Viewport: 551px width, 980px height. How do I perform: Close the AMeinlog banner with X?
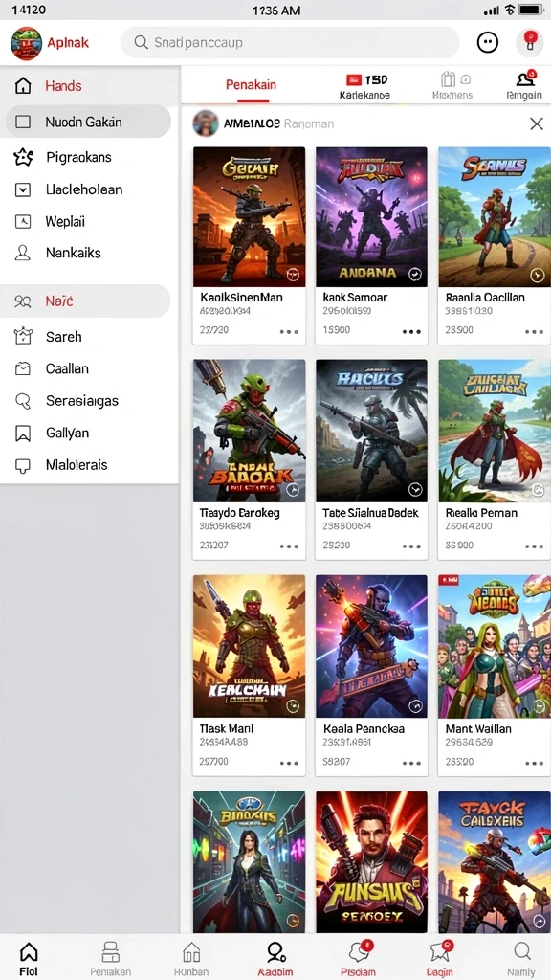[536, 123]
